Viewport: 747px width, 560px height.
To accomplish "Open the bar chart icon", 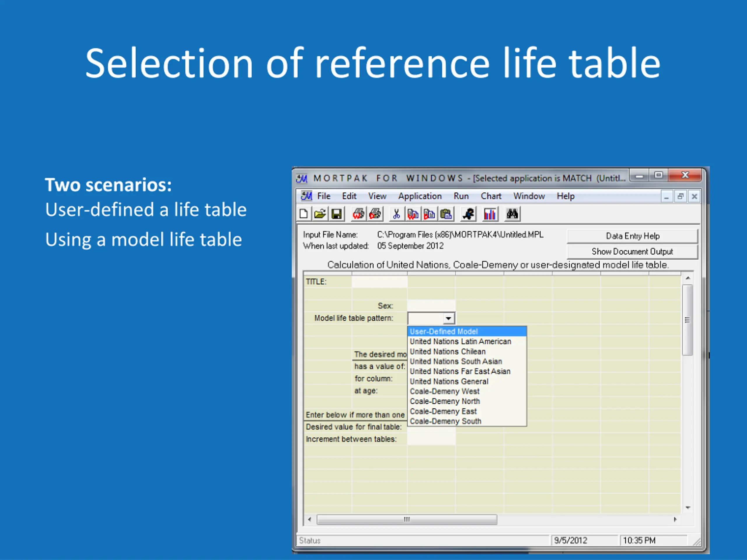I will point(490,214).
